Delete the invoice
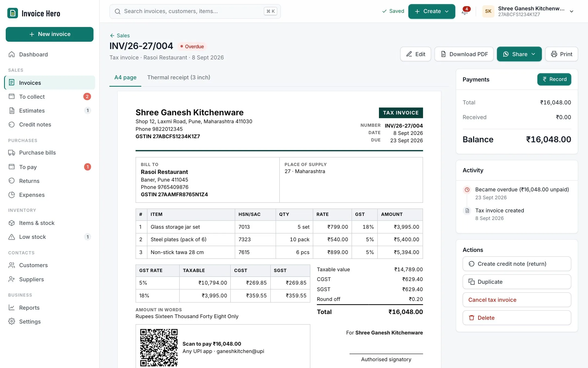Screen dimensions: 588x368 tap(517, 318)
